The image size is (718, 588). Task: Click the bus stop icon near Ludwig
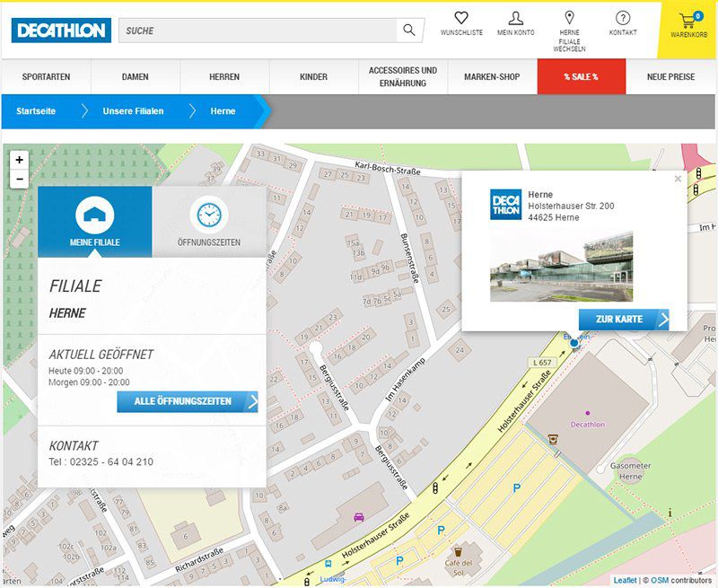[x=328, y=564]
